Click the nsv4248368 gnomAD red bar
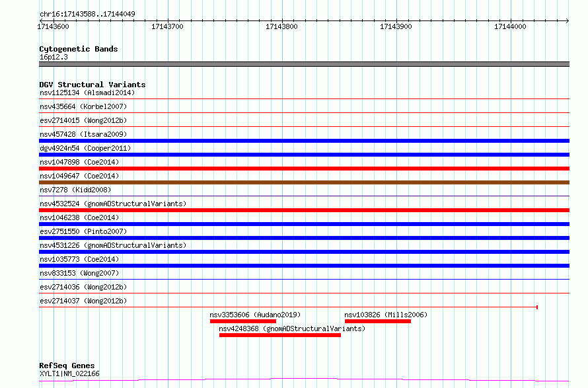The width and height of the screenshot is (588, 388). tap(280, 335)
